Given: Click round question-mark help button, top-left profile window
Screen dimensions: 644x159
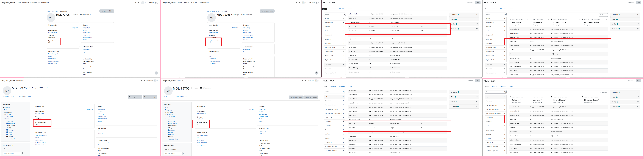Looking at the screenshot, I should coord(156,73).
